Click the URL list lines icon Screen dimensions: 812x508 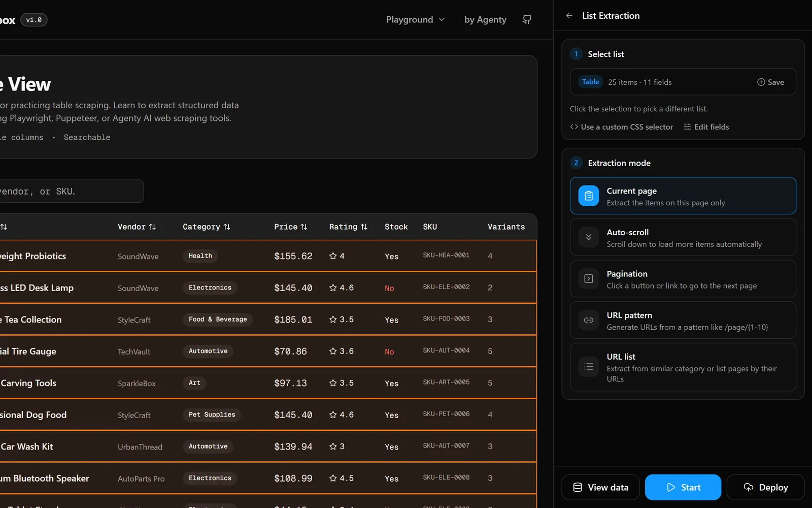coord(589,367)
